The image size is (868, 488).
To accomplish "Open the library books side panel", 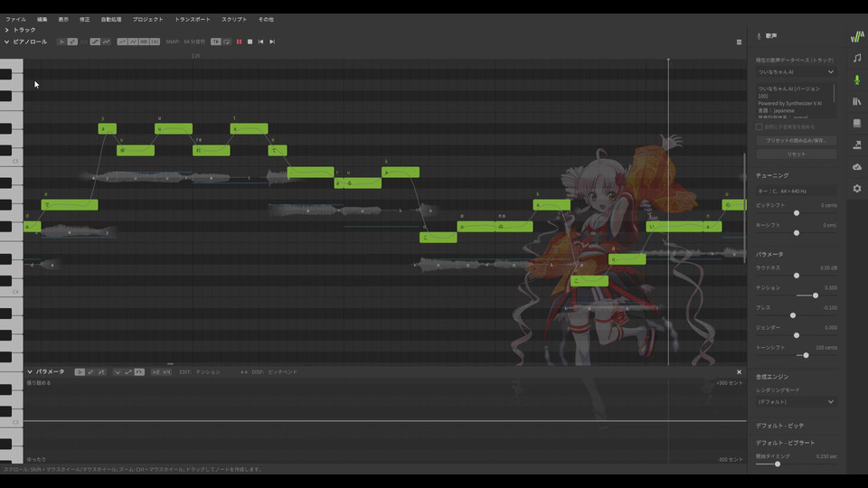I will click(857, 101).
